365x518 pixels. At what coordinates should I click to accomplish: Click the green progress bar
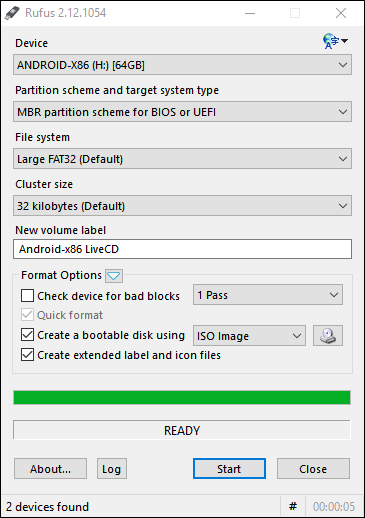tap(182, 398)
